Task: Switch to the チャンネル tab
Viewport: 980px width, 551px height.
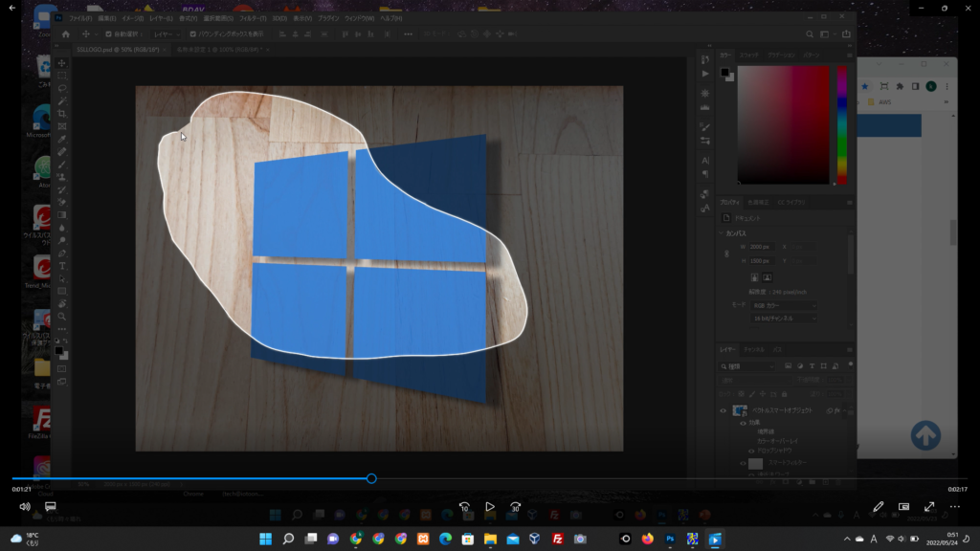Action: (754, 350)
